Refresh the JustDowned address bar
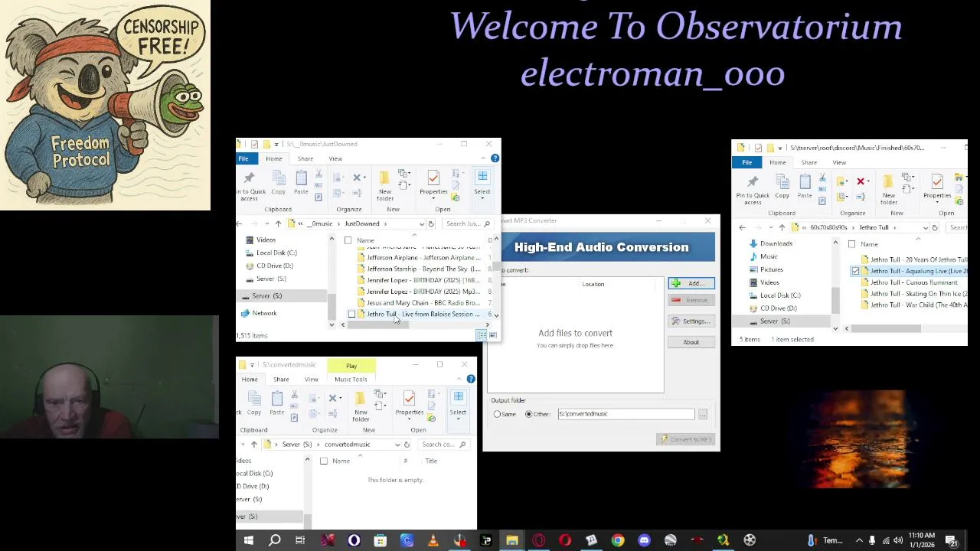This screenshot has width=980, height=551. [431, 223]
